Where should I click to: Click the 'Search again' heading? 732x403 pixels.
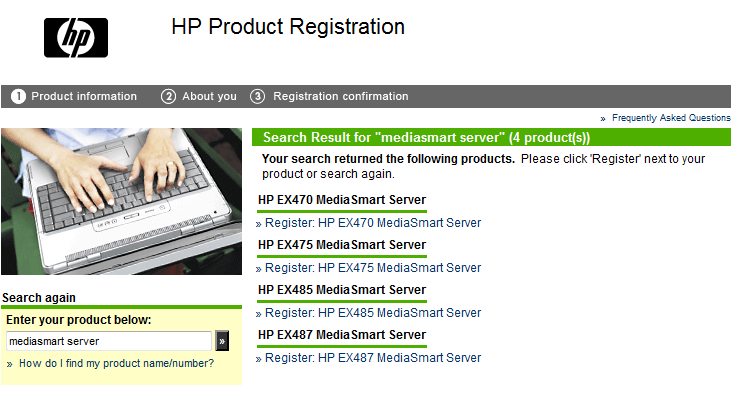tap(39, 298)
